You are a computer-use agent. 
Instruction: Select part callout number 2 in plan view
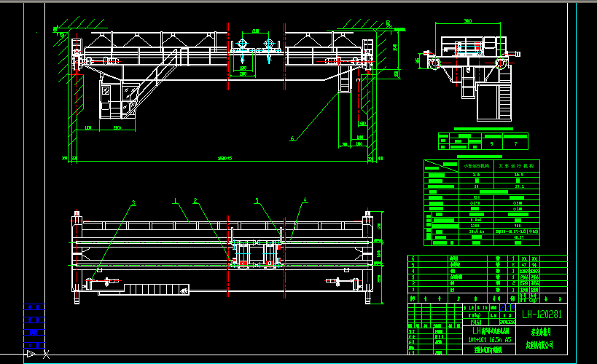tap(195, 199)
